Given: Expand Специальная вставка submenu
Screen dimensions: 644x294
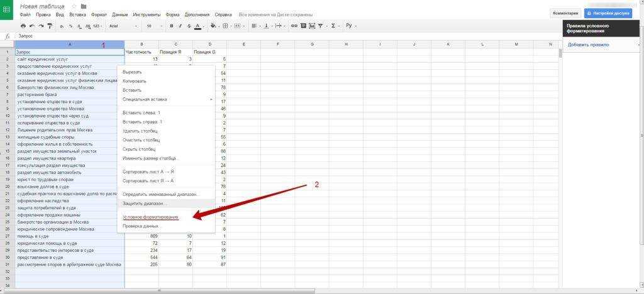Looking at the screenshot, I should tap(166, 99).
